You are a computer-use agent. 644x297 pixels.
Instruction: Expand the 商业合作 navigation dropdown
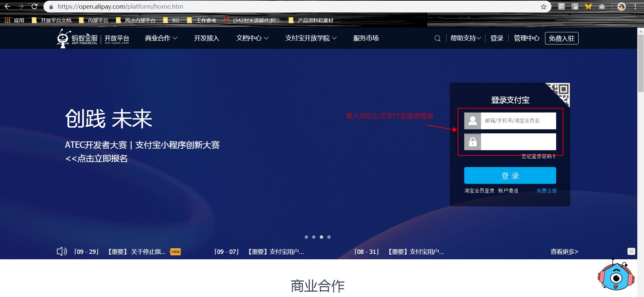pos(161,38)
